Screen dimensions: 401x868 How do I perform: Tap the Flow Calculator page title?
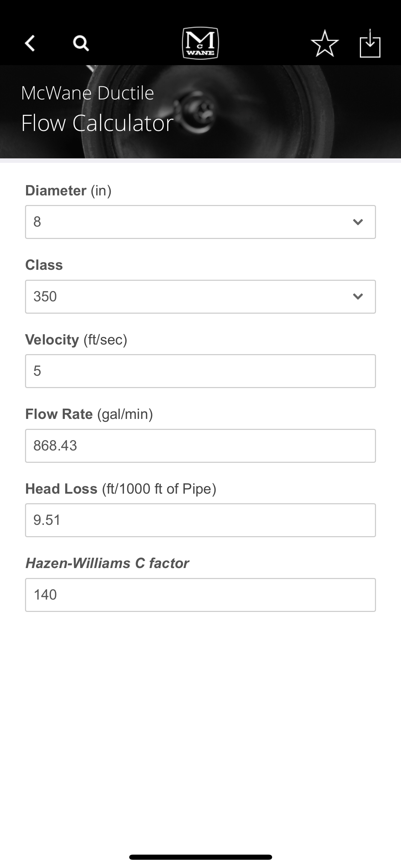[97, 123]
